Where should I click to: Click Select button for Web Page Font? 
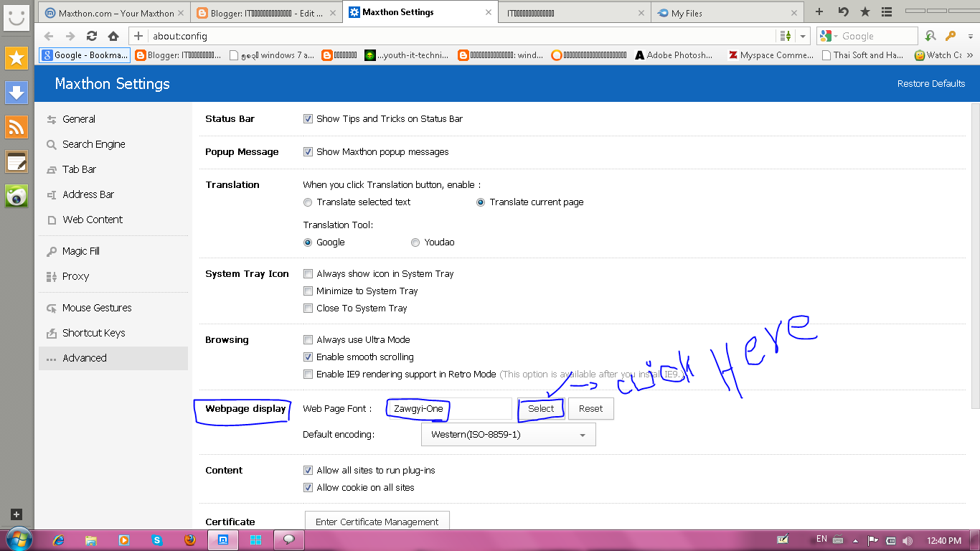[x=541, y=409]
